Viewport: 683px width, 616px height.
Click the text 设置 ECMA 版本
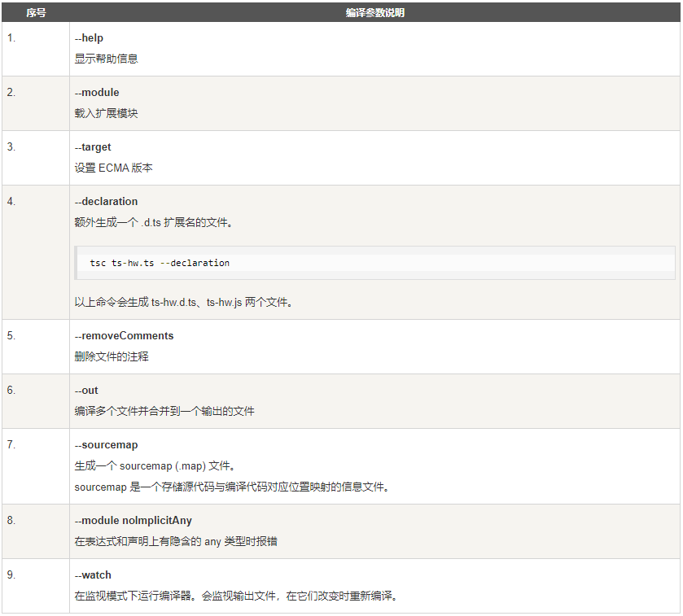[113, 168]
